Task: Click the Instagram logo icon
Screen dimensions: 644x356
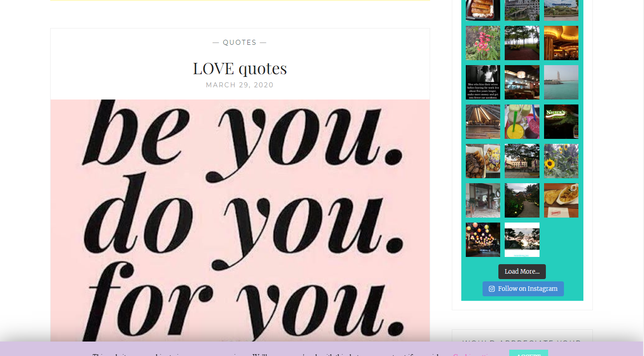Action: [x=492, y=289]
